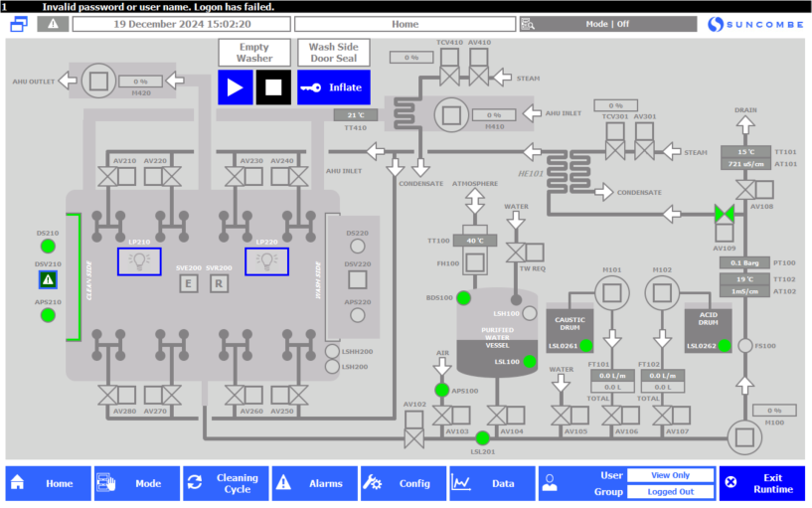
Task: Open the Alarms page
Action: [x=313, y=483]
